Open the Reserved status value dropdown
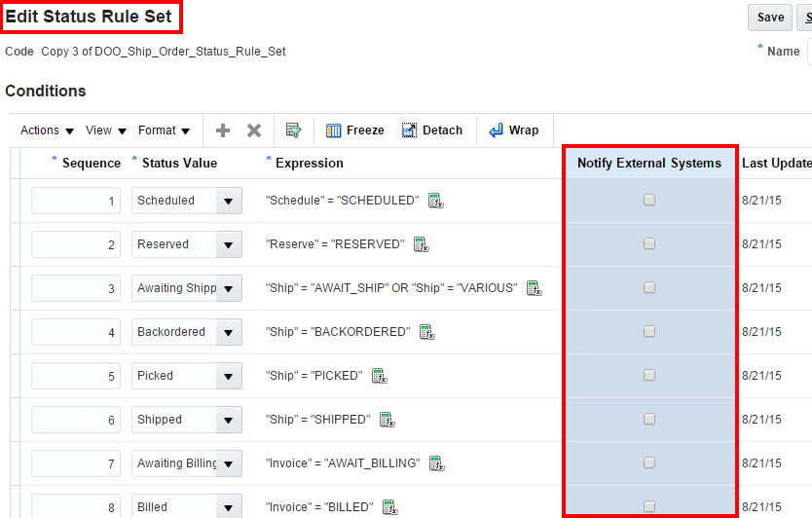Viewport: 812px width, 518px height. tap(229, 244)
